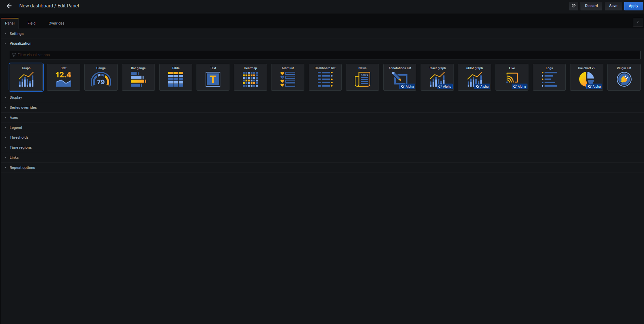The width and height of the screenshot is (644, 324).
Task: Expand the Display section
Action: pos(322,97)
